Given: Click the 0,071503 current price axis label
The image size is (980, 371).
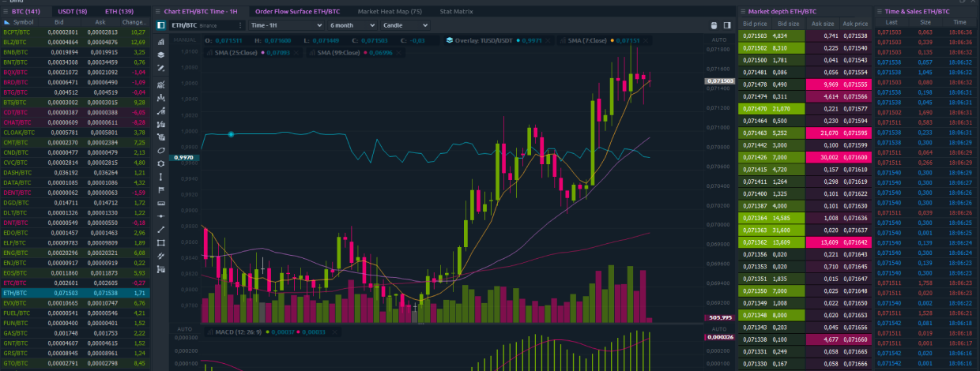Looking at the screenshot, I should coord(720,81).
